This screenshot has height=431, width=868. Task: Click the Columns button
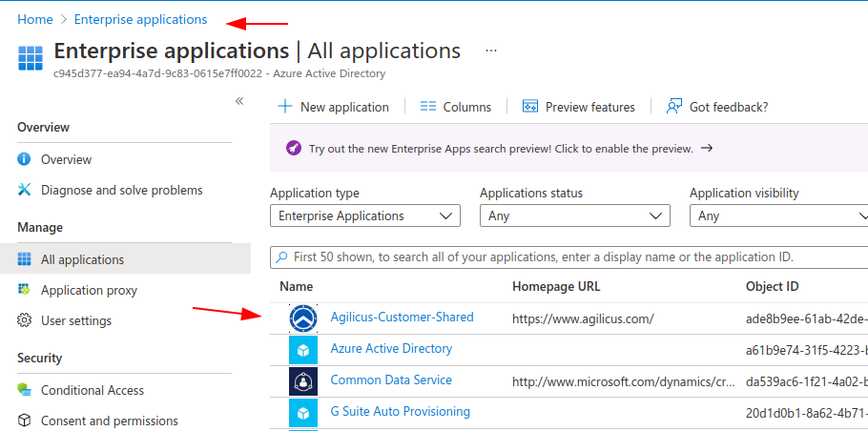click(x=456, y=106)
